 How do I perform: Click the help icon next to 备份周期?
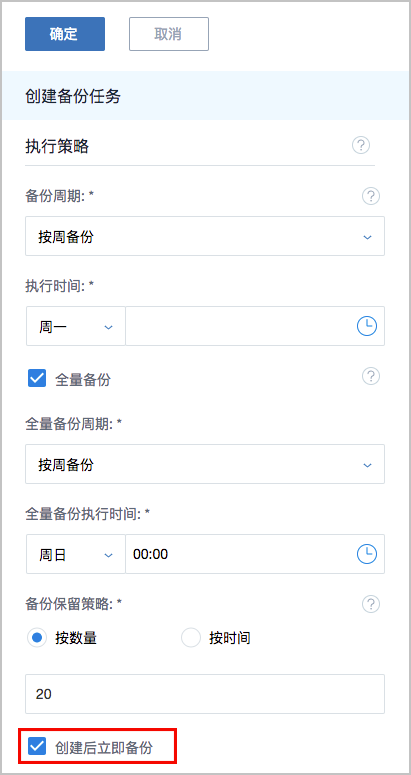point(370,196)
